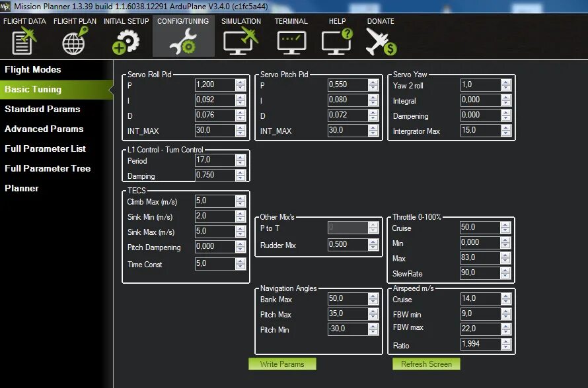Adjust Airspeed Ratio spinner arrows

tap(506, 344)
